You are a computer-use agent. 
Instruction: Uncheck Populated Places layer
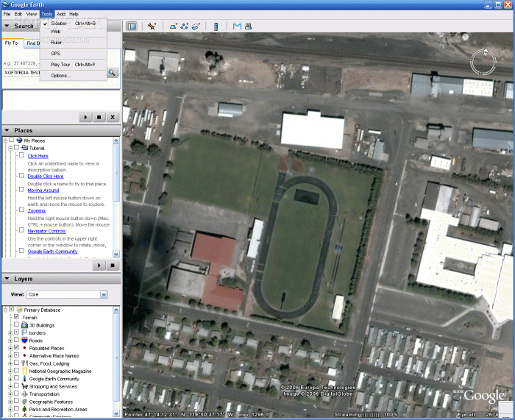point(16,347)
